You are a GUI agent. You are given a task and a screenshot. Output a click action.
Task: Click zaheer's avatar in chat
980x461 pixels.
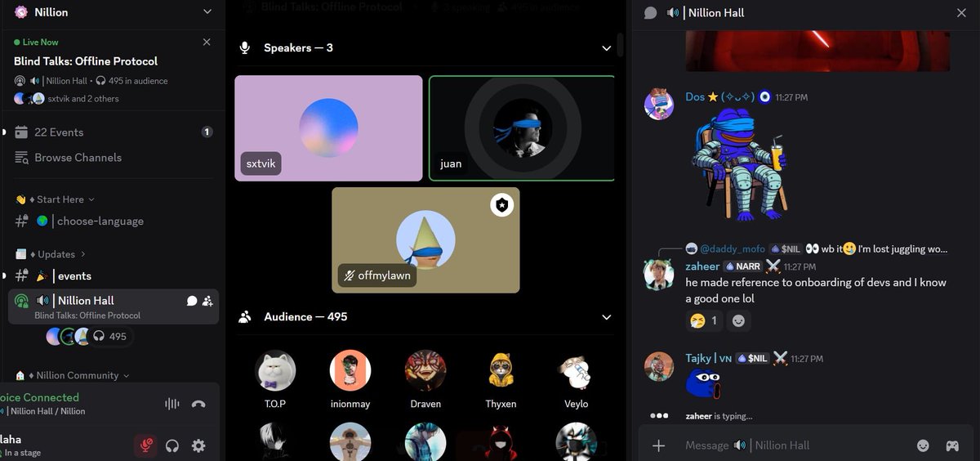(x=659, y=274)
